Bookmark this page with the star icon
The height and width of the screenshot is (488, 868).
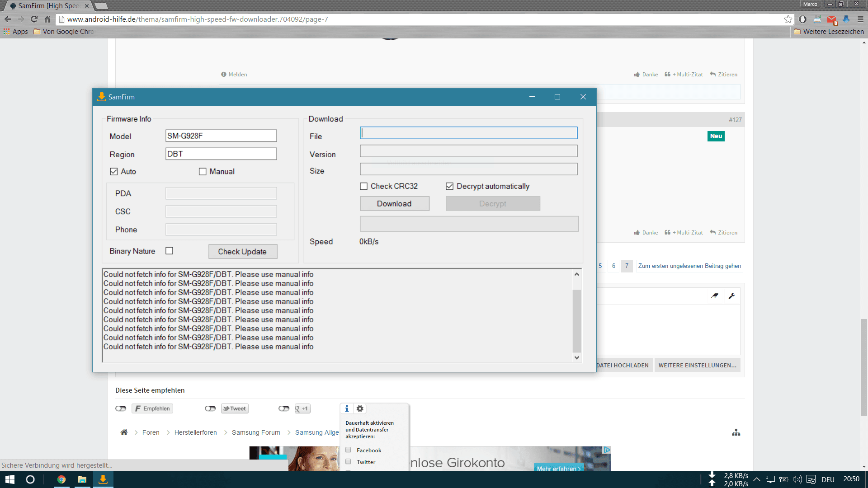coord(788,19)
